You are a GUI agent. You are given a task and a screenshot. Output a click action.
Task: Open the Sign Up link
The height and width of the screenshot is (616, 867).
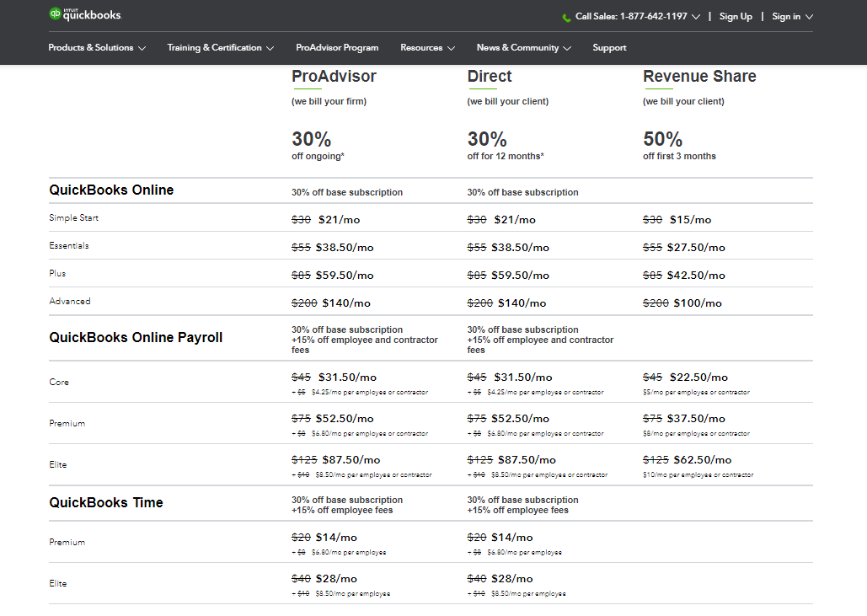pyautogui.click(x=736, y=17)
